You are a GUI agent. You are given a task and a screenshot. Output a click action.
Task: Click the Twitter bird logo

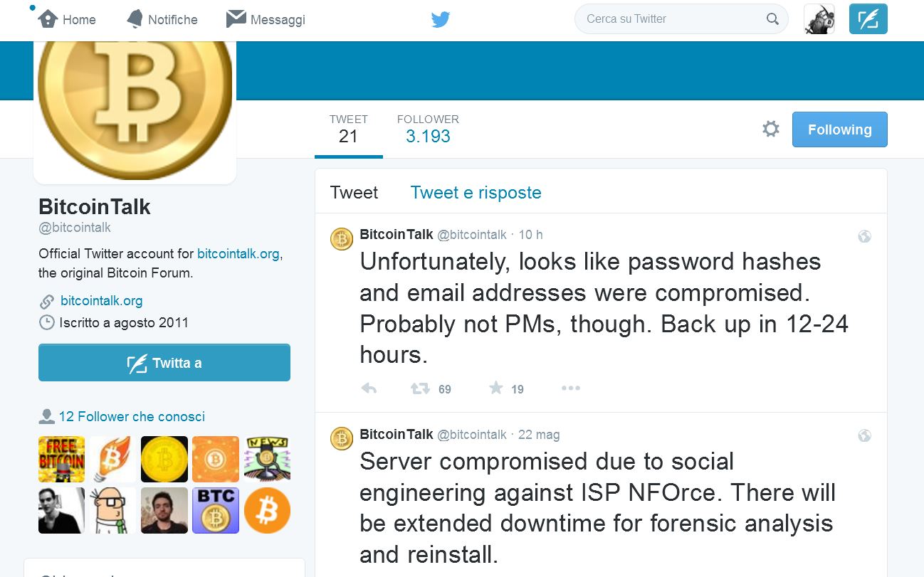point(441,20)
